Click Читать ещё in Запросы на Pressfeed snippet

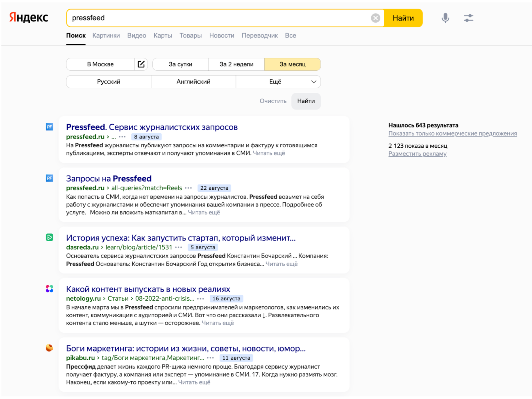click(x=204, y=212)
